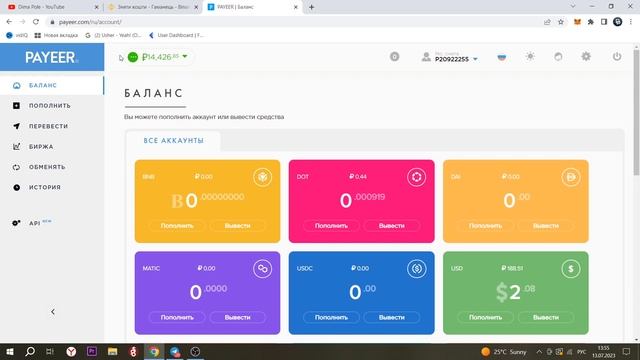This screenshot has height=360, width=640.
Task: Click the support chat bubble icon
Action: point(558,57)
